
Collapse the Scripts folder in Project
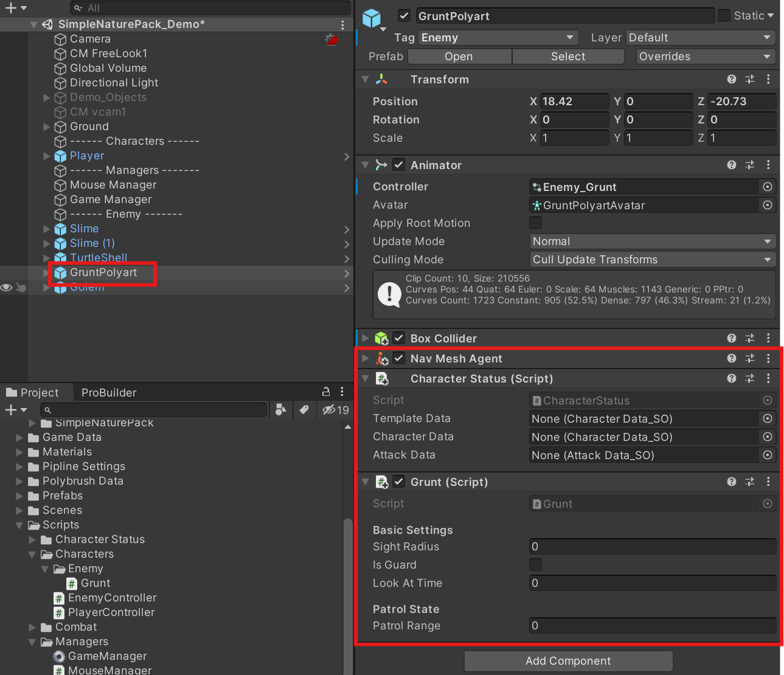pyautogui.click(x=19, y=525)
